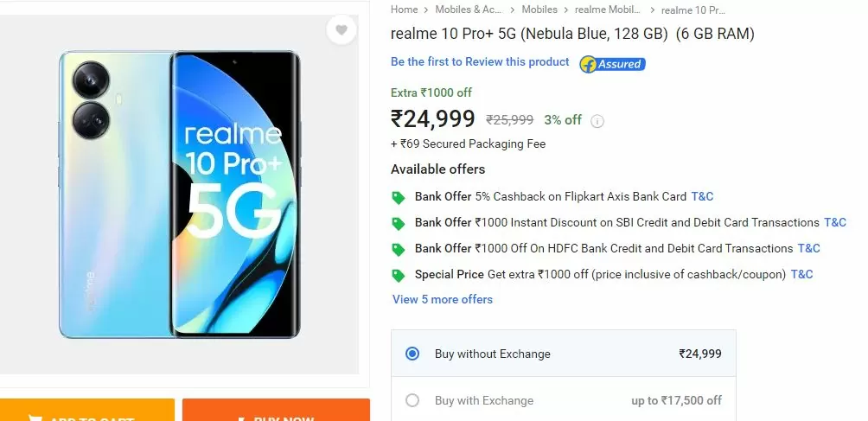This screenshot has height=421, width=868.
Task: Click the price info icon
Action: tap(597, 121)
